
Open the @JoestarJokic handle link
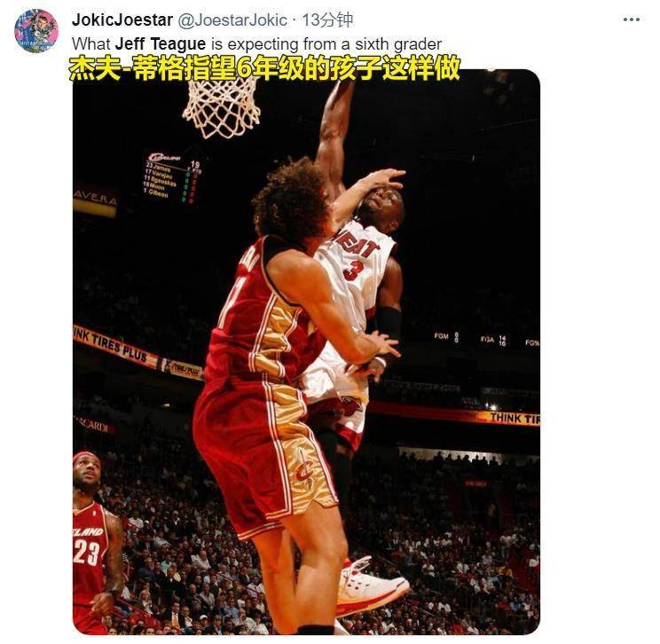pyautogui.click(x=232, y=20)
